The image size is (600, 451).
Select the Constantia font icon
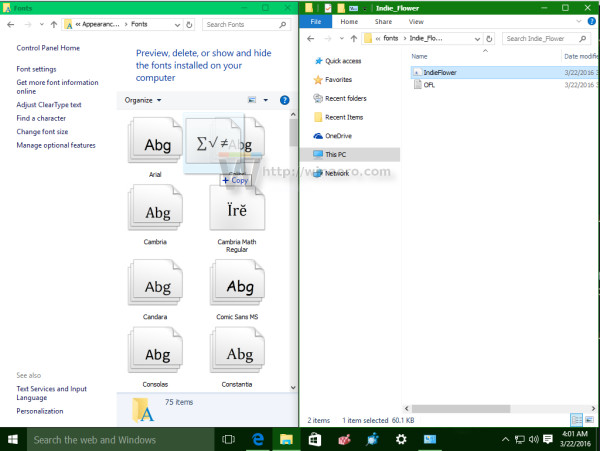237,350
